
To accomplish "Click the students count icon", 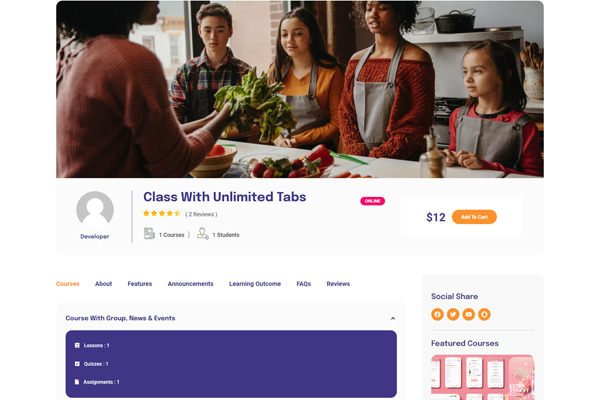I will 202,233.
